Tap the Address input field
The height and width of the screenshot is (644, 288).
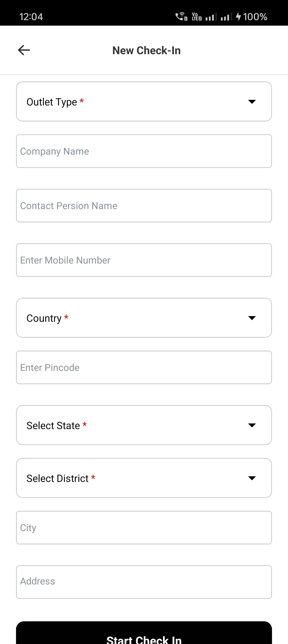(x=144, y=582)
